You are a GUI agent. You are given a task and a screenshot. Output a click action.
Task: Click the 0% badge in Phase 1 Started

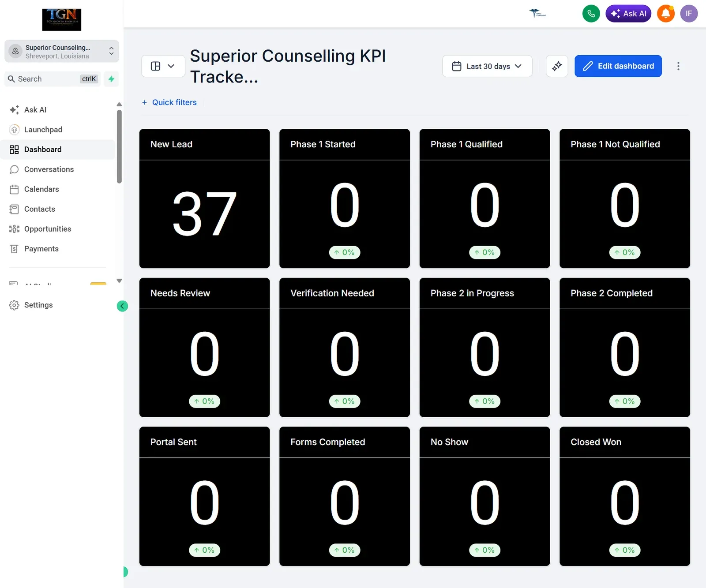tap(345, 252)
